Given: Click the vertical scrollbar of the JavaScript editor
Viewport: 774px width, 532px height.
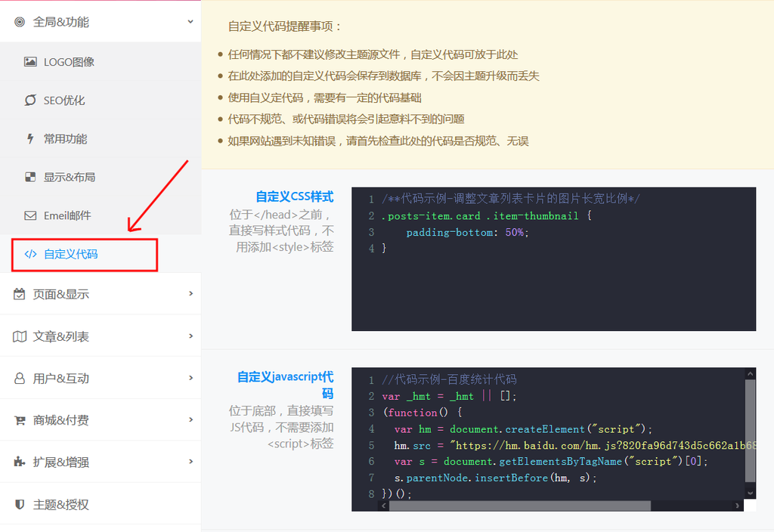Looking at the screenshot, I should (750, 431).
